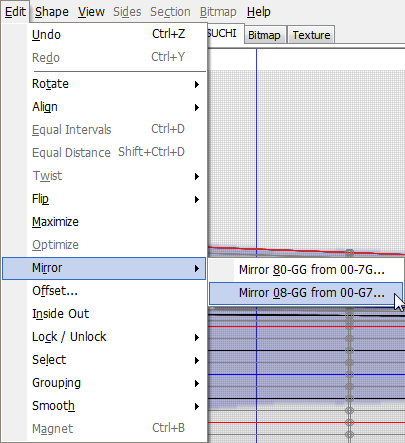
Task: Select the Inside Out menu entry
Action: [104, 314]
